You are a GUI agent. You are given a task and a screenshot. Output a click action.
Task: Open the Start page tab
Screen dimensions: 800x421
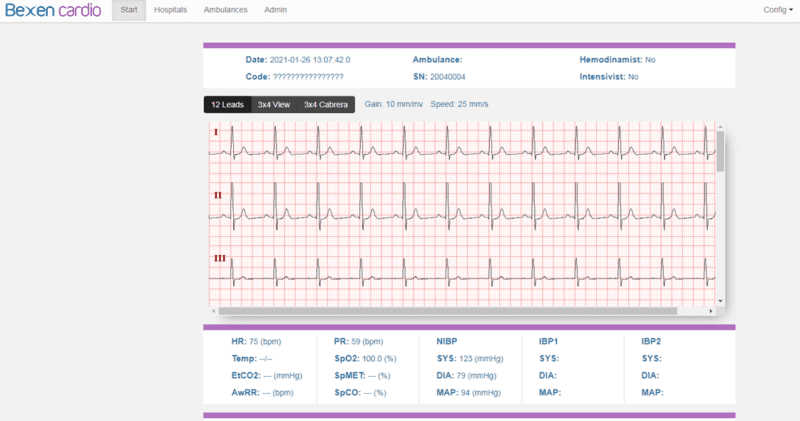[x=128, y=10]
